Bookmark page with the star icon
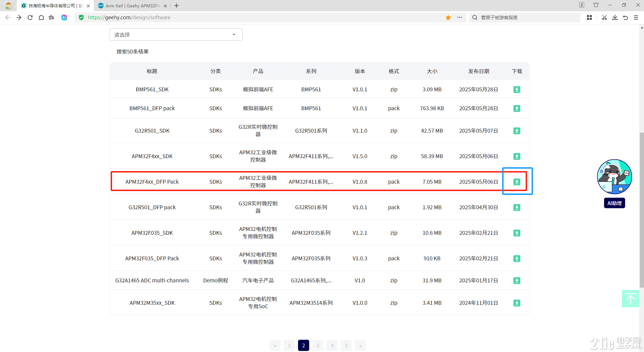This screenshot has width=644, height=352. click(x=448, y=17)
